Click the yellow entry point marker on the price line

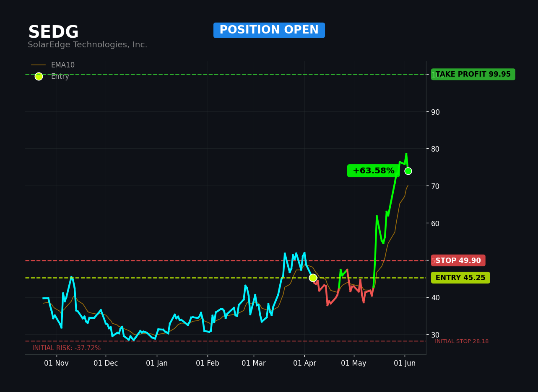313,278
